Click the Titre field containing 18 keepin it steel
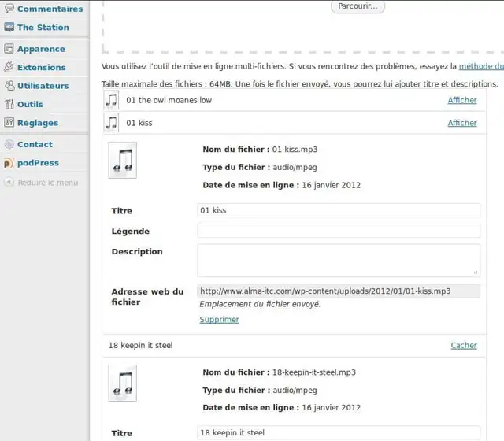Image resolution: width=504 pixels, height=441 pixels. point(339,432)
